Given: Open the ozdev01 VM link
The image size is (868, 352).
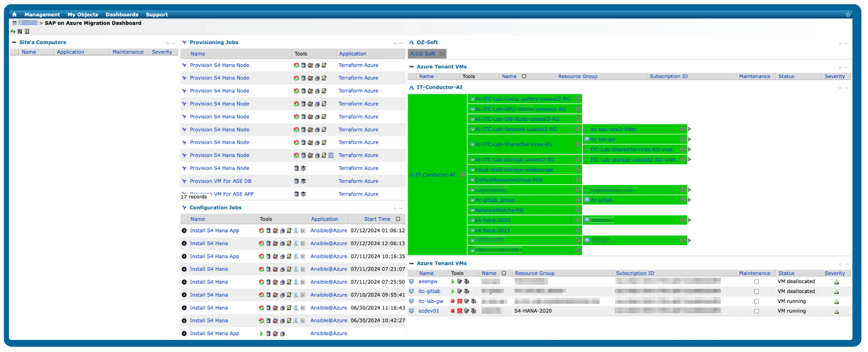Looking at the screenshot, I should pyautogui.click(x=428, y=311).
